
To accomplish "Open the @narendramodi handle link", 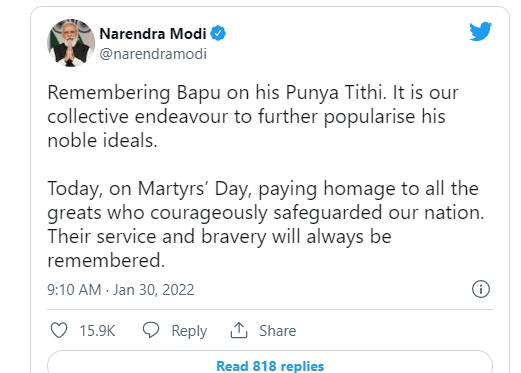I will 153,54.
